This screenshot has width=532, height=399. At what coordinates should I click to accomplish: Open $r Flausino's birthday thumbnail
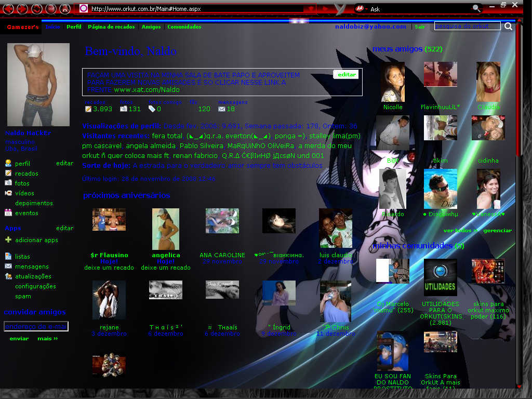(109, 220)
